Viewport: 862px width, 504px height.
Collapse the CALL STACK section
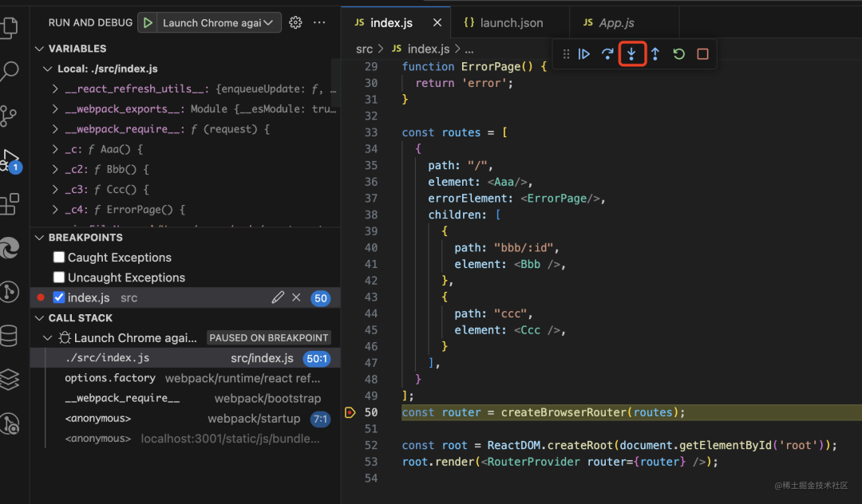pyautogui.click(x=40, y=318)
